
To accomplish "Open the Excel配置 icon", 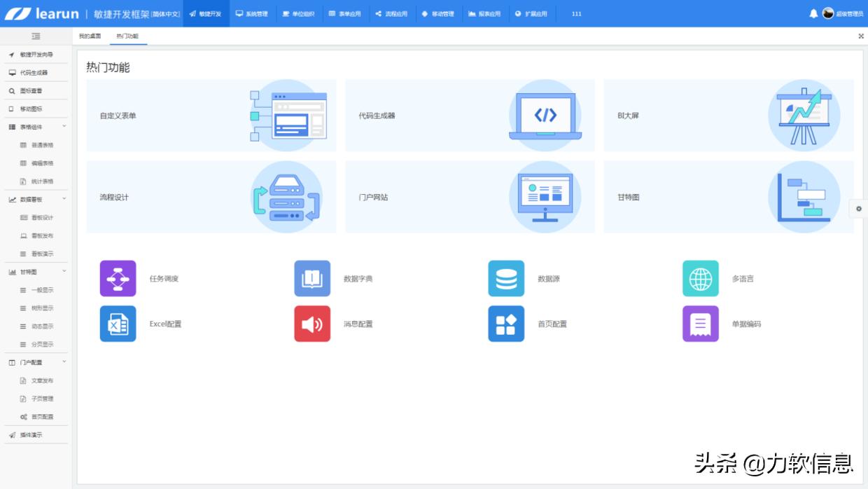I will (117, 324).
